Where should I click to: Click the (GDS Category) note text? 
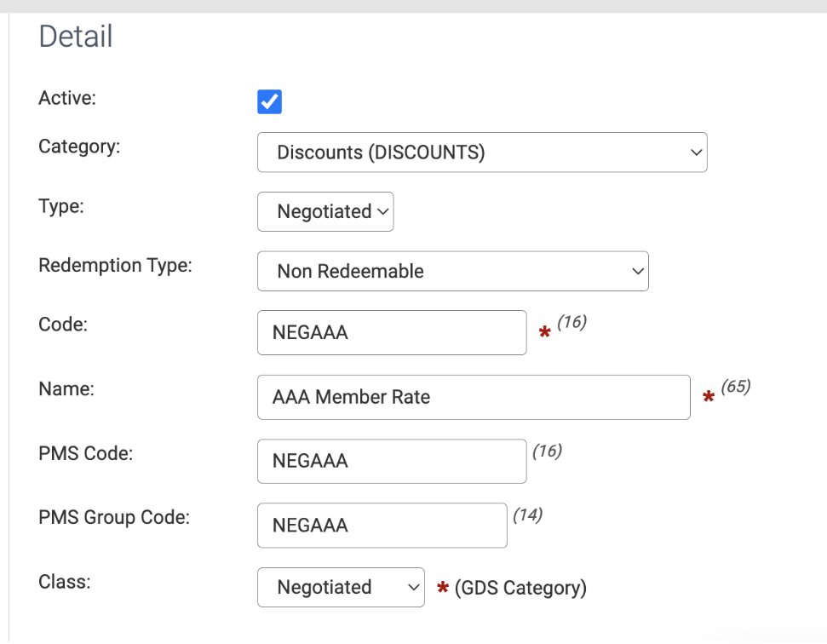[520, 588]
